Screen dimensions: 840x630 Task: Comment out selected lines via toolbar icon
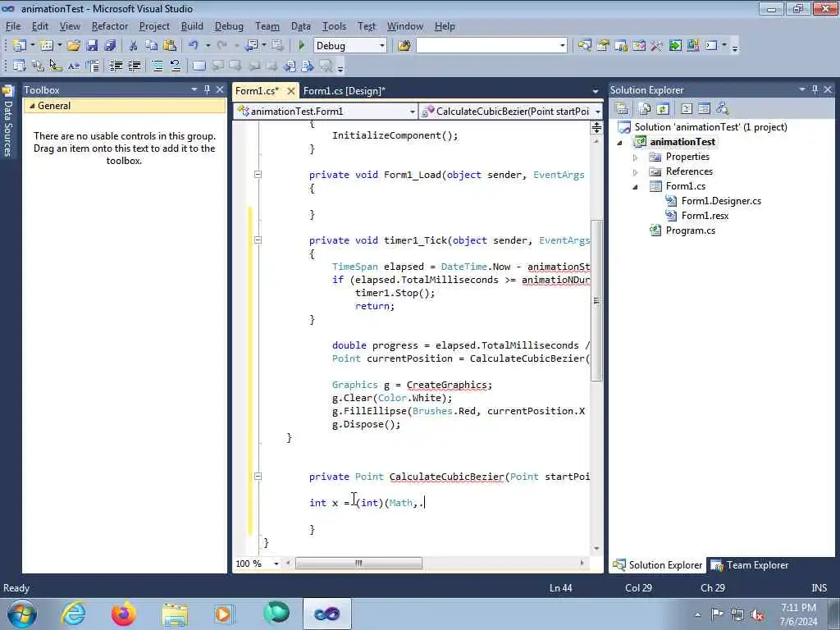[x=157, y=66]
